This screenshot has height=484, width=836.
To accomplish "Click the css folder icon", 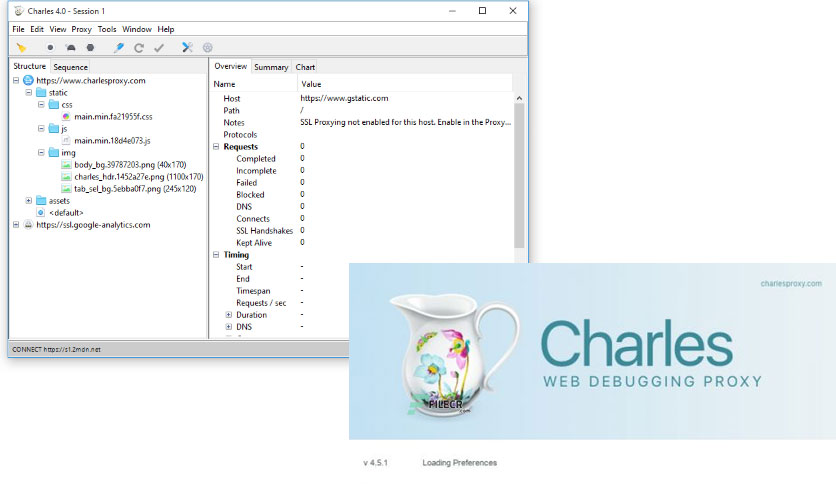I will click(54, 104).
